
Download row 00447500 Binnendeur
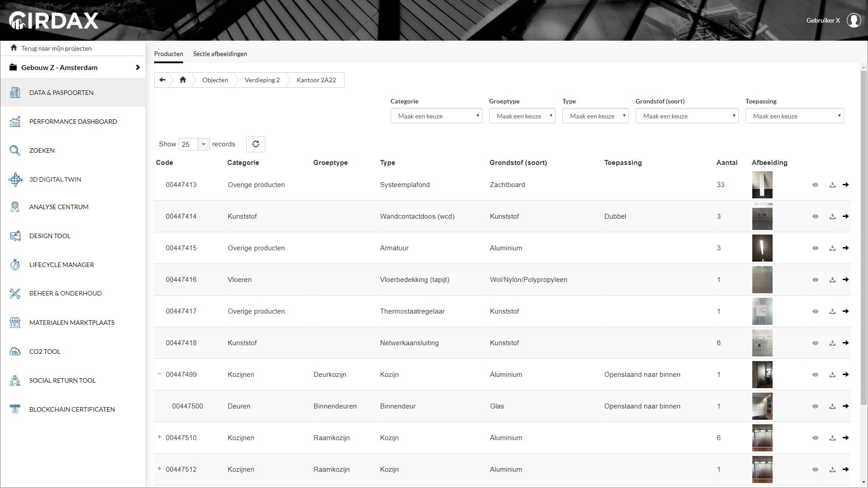(832, 406)
